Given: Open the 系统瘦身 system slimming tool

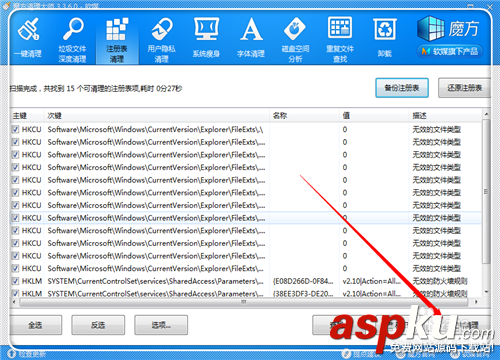Looking at the screenshot, I should tap(206, 37).
